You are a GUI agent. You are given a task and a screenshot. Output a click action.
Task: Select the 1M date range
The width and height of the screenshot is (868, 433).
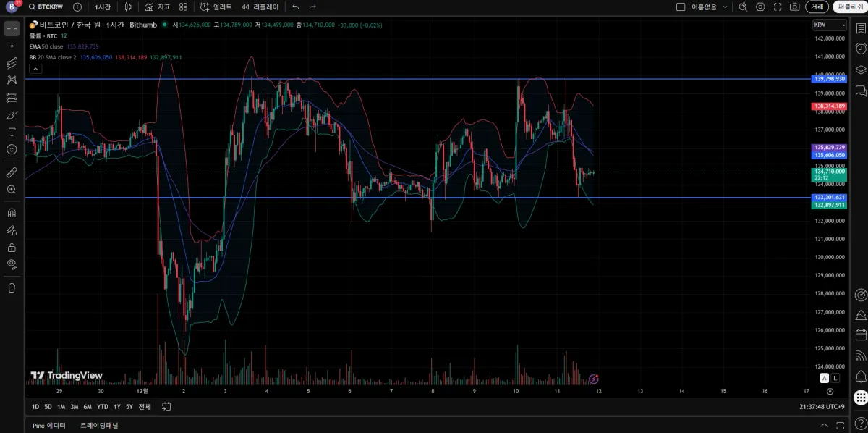pyautogui.click(x=61, y=406)
